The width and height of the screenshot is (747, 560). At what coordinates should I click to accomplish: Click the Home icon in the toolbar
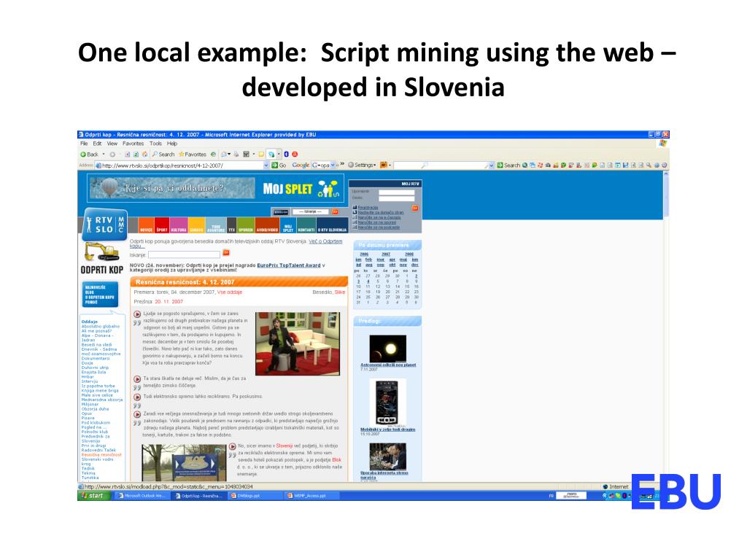pyautogui.click(x=144, y=155)
